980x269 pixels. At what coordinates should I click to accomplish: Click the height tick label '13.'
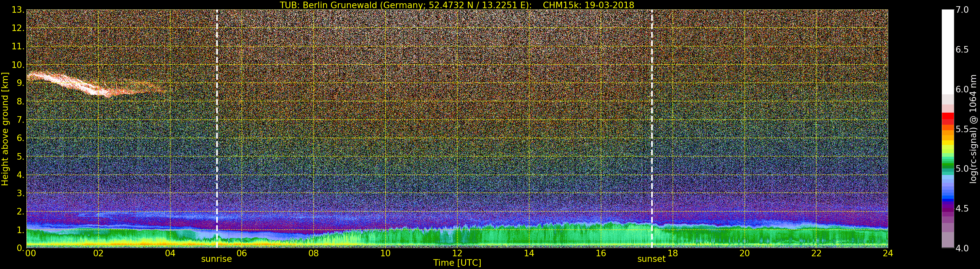click(18, 10)
